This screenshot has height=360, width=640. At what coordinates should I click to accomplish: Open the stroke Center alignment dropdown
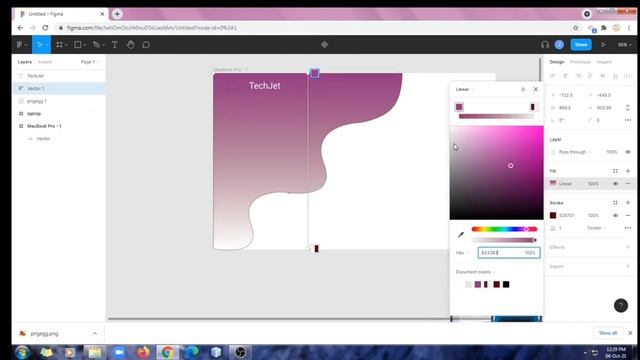coord(596,228)
